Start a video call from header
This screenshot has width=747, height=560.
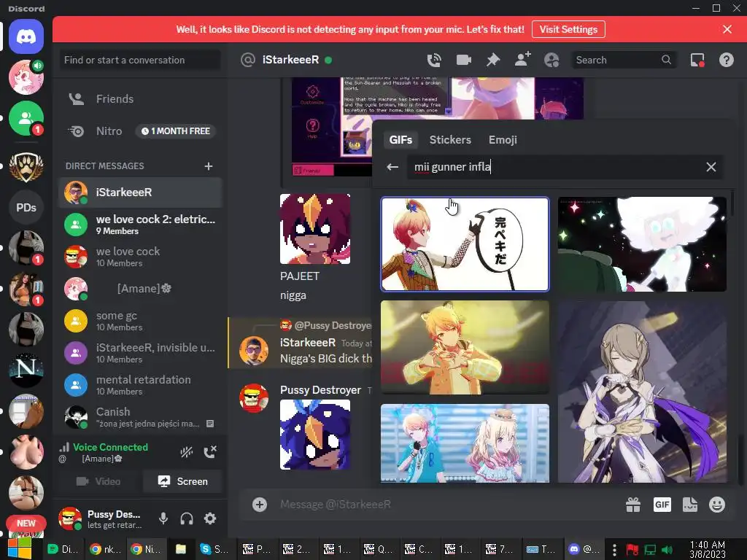point(463,60)
